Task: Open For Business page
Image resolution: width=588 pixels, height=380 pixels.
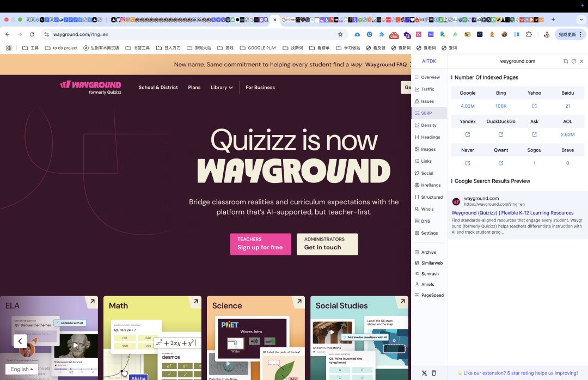Action: [x=260, y=88]
